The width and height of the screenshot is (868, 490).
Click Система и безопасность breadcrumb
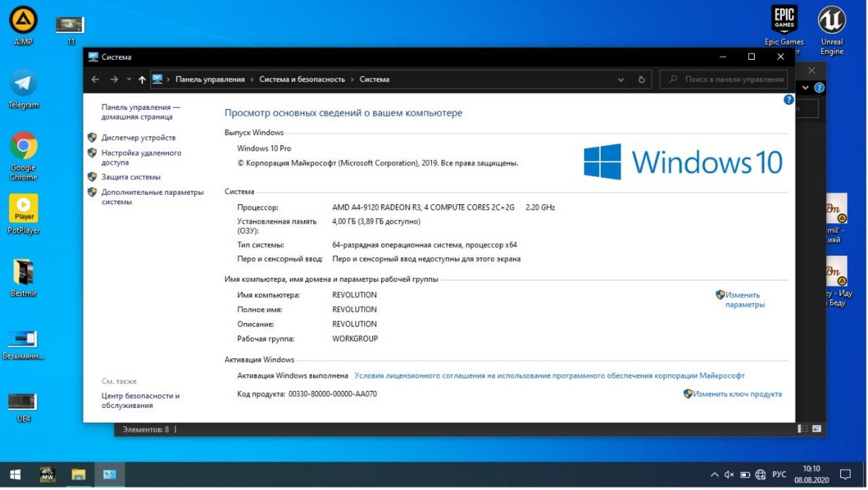[302, 79]
